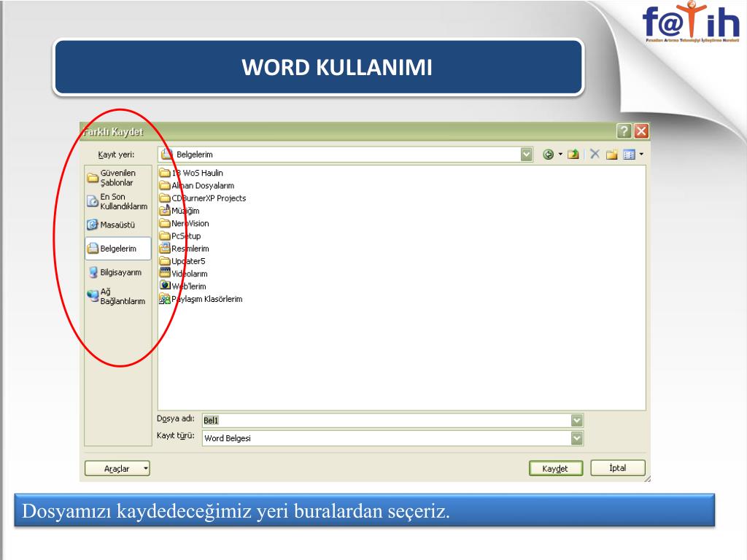Select the NeroVision folder
Screen dimensions: 747x560
coord(185,223)
